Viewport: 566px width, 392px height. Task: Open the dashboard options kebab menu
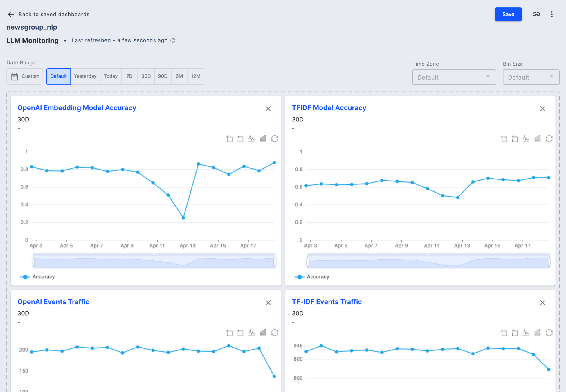552,14
